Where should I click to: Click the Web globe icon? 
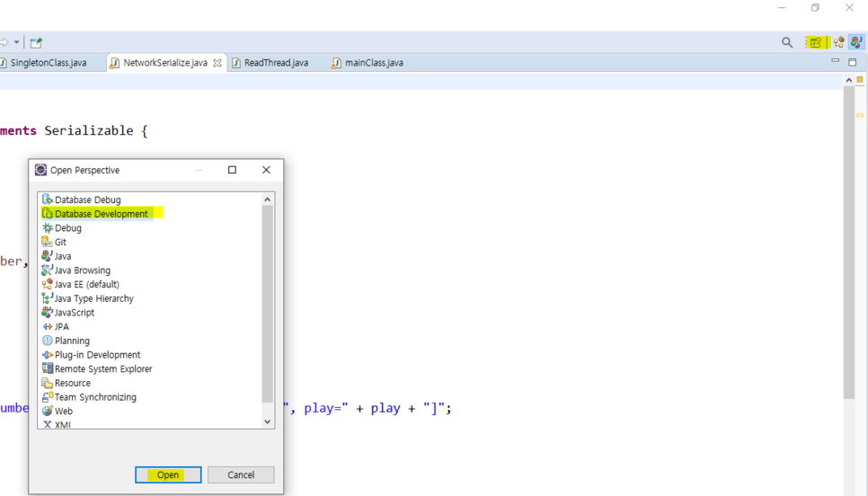(x=48, y=412)
